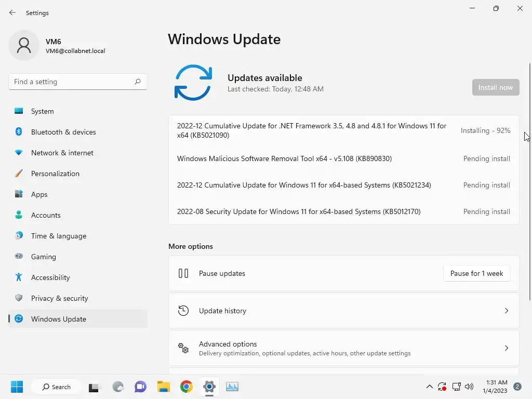
Task: Launch Google Chrome from taskbar
Action: tap(187, 387)
